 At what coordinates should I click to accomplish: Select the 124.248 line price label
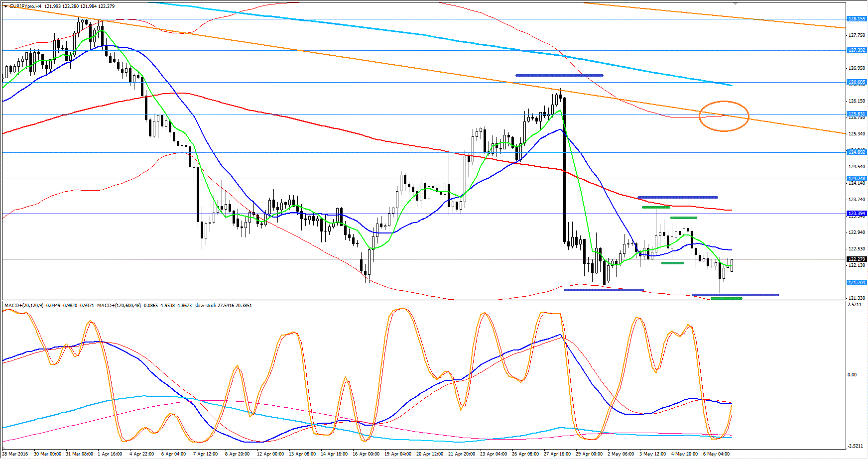tap(857, 179)
